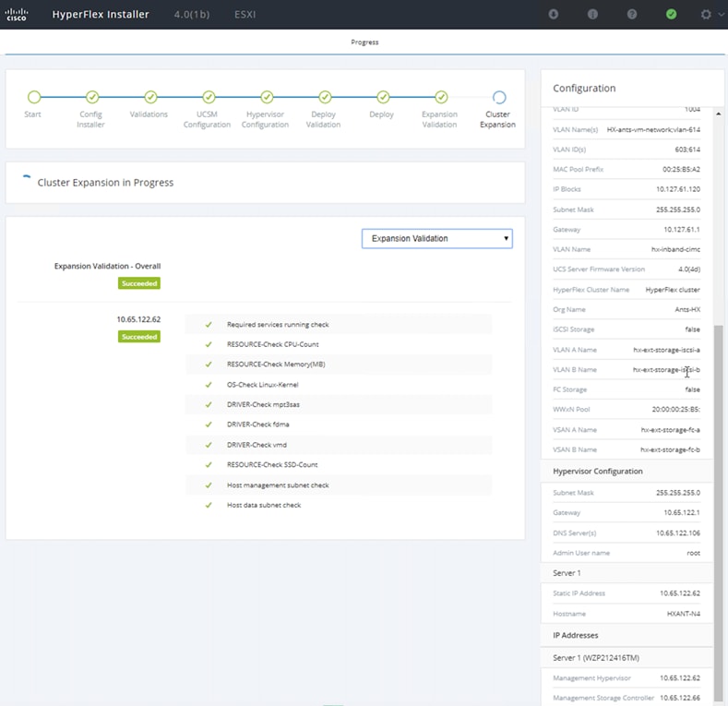Click checkmark beside Host data subnet check
The height and width of the screenshot is (706, 728).
pos(209,506)
